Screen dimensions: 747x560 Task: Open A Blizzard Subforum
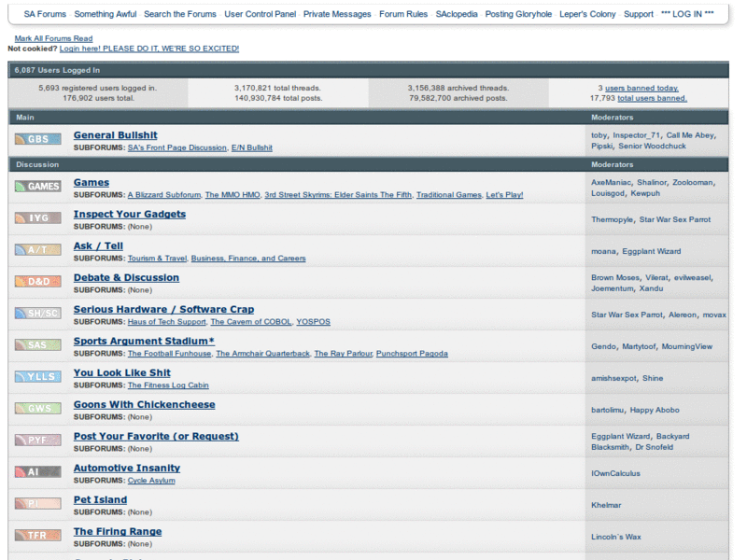pos(164,195)
